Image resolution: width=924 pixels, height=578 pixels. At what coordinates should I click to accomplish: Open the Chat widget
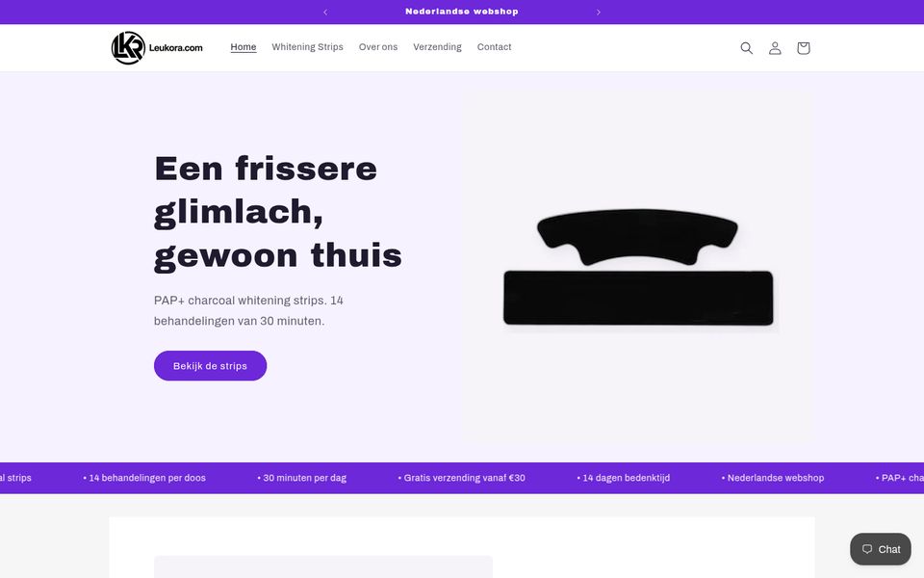point(881,549)
